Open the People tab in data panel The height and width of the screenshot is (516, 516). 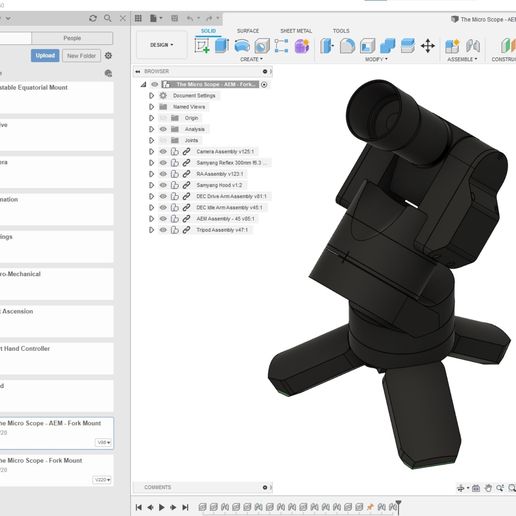(72, 38)
